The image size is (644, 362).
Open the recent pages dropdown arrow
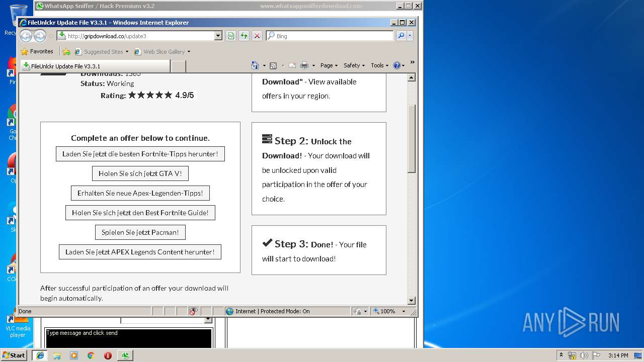[x=51, y=36]
